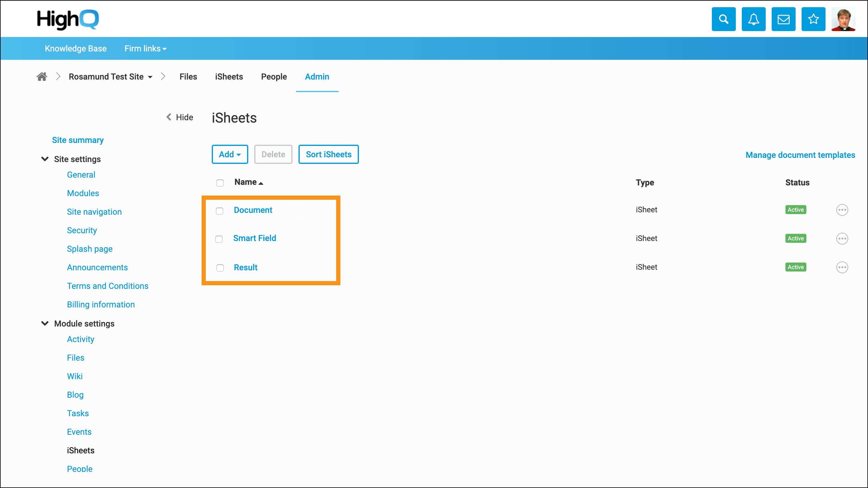Collapse the Site settings section
Image resolution: width=868 pixels, height=488 pixels.
click(45, 159)
